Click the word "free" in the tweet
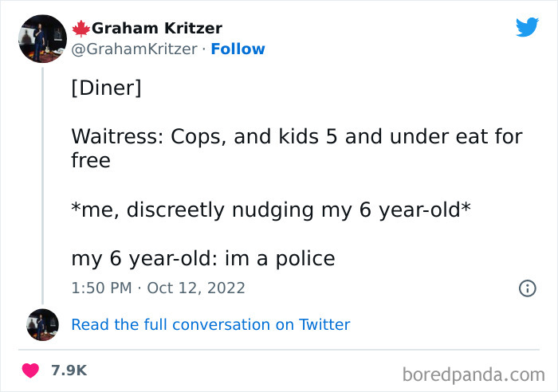 [x=90, y=161]
